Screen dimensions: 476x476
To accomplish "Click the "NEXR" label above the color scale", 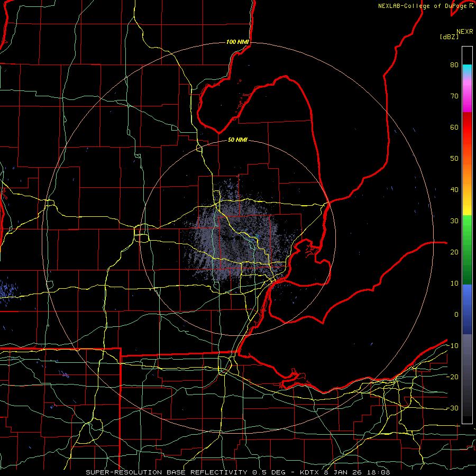I will tap(465, 32).
